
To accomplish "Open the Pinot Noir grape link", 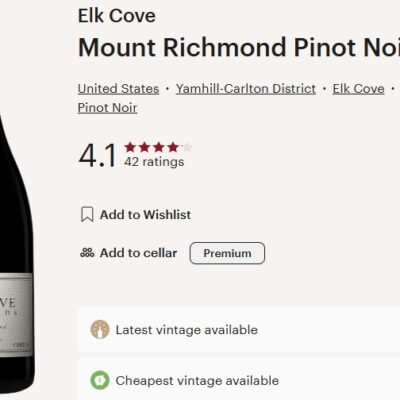I will click(x=107, y=108).
